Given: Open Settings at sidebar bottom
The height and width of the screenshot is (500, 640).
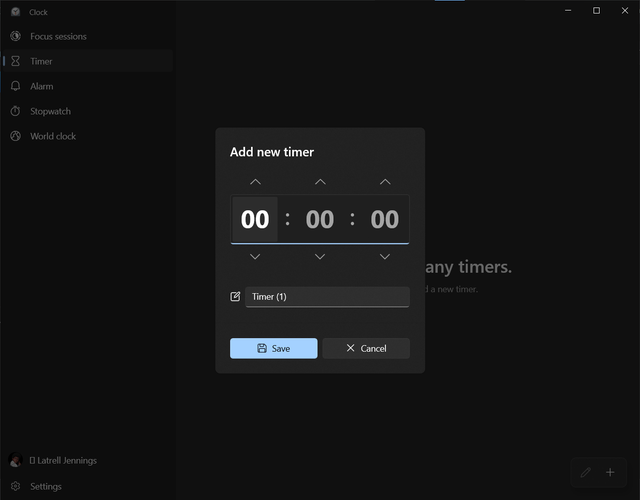Looking at the screenshot, I should tap(87, 486).
